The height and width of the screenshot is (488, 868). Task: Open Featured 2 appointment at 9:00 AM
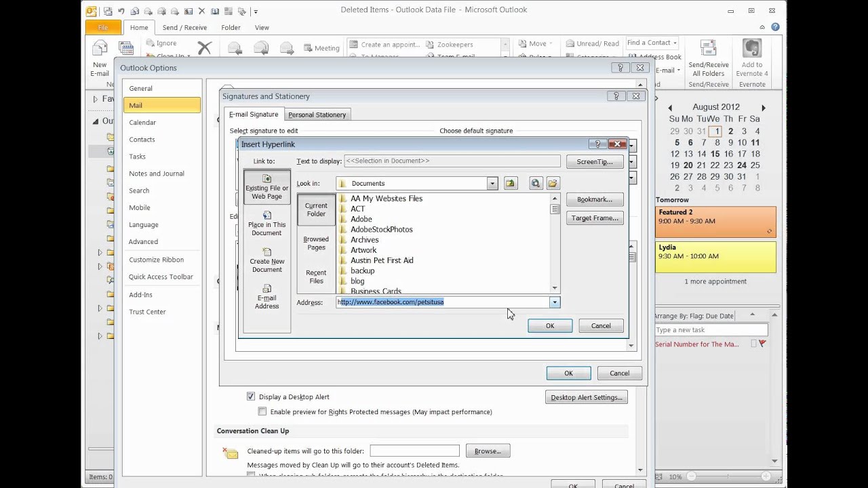715,222
